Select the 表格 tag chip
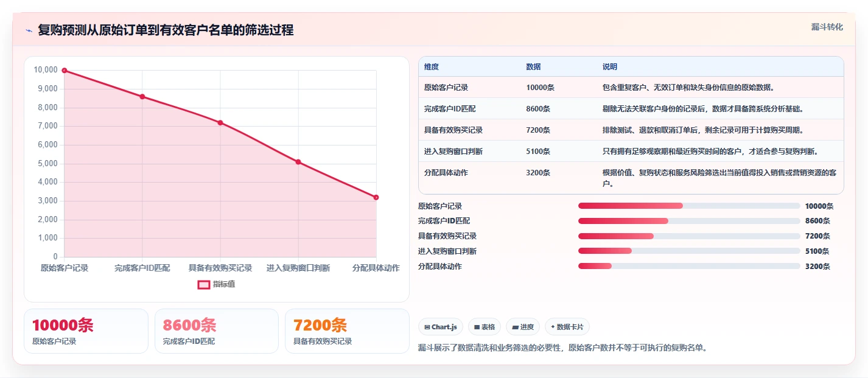 tap(485, 327)
